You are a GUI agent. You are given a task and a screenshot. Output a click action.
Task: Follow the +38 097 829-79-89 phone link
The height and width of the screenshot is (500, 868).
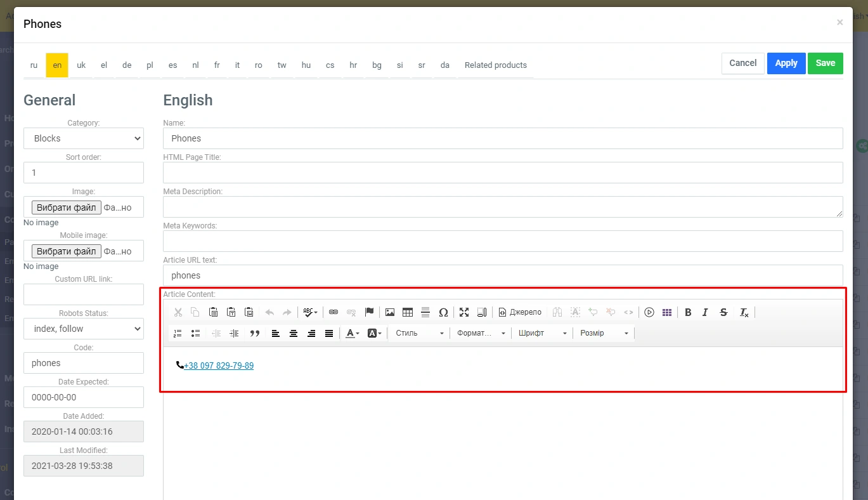point(219,366)
